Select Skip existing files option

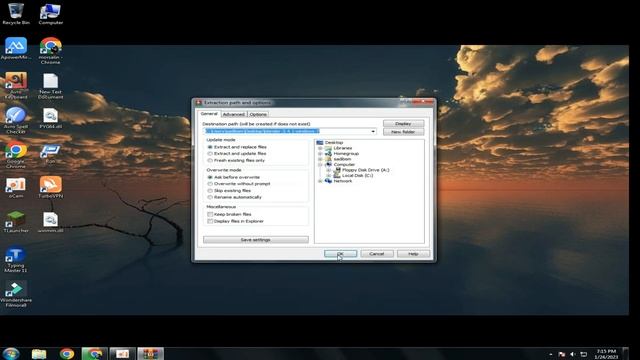pyautogui.click(x=229, y=191)
